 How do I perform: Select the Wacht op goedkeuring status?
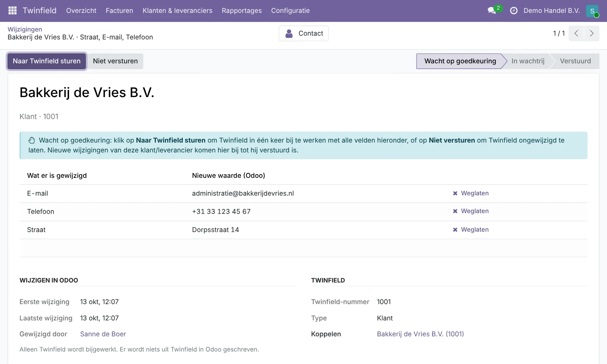(460, 61)
